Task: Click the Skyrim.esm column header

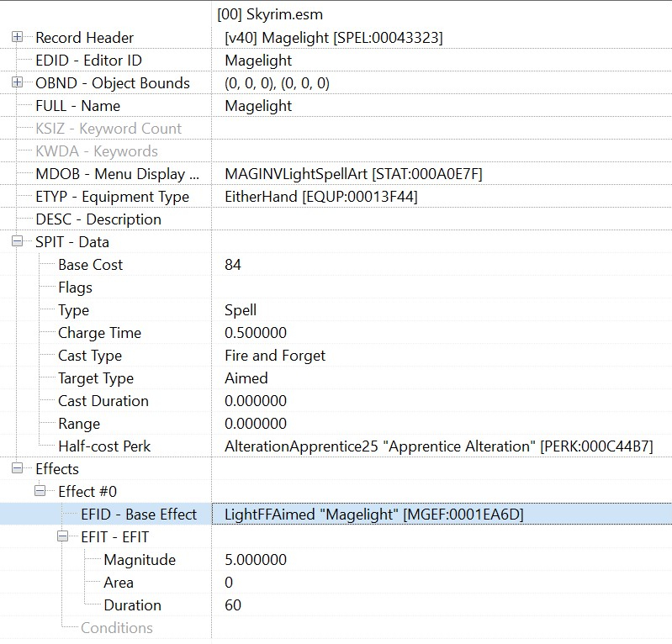Action: [x=270, y=14]
